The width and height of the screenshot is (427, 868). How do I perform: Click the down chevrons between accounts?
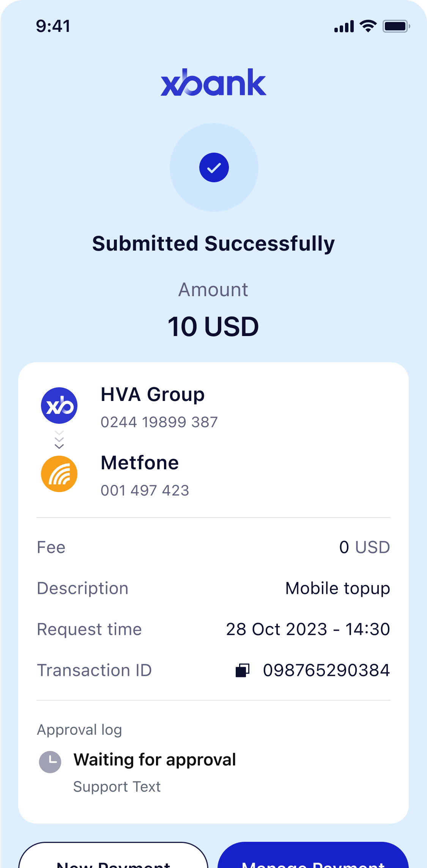[x=59, y=440]
